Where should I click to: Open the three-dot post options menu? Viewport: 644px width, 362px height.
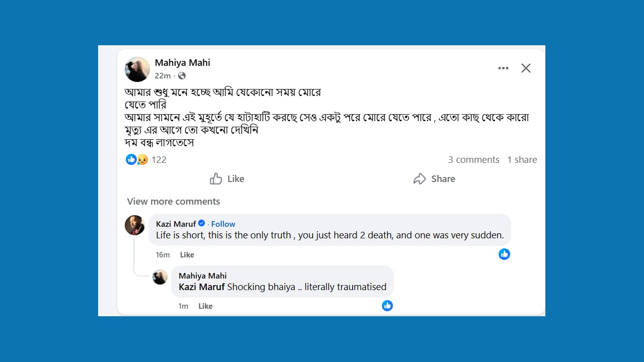(503, 68)
